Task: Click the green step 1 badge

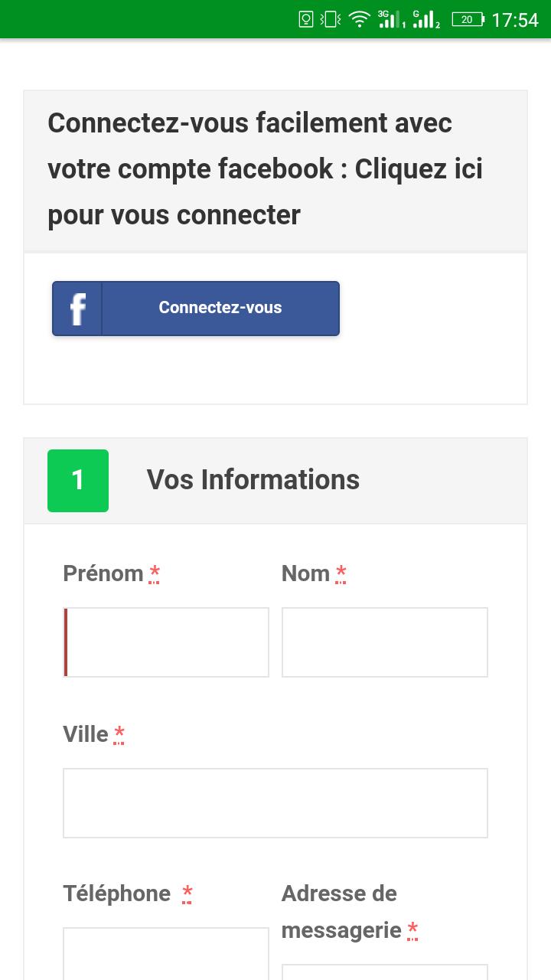Action: (78, 481)
